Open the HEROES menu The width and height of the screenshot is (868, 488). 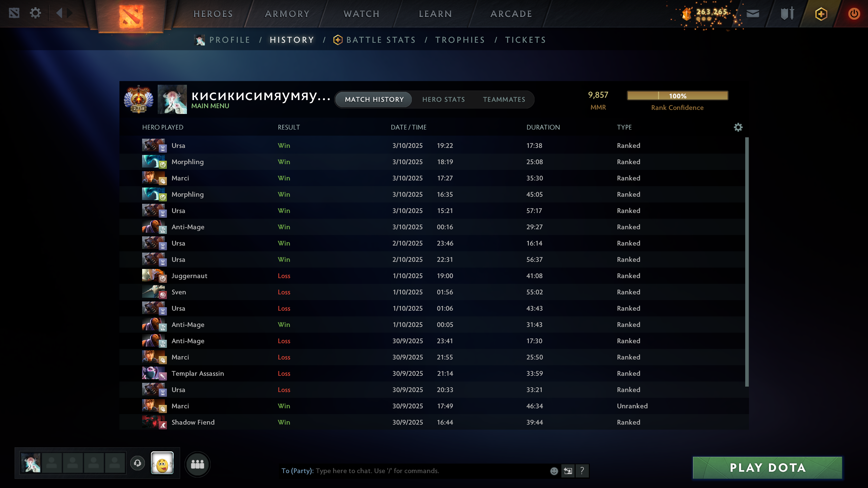(x=213, y=14)
